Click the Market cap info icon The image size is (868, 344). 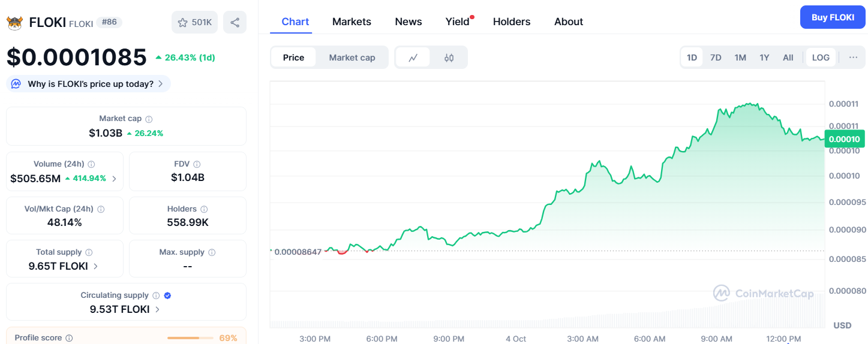149,119
